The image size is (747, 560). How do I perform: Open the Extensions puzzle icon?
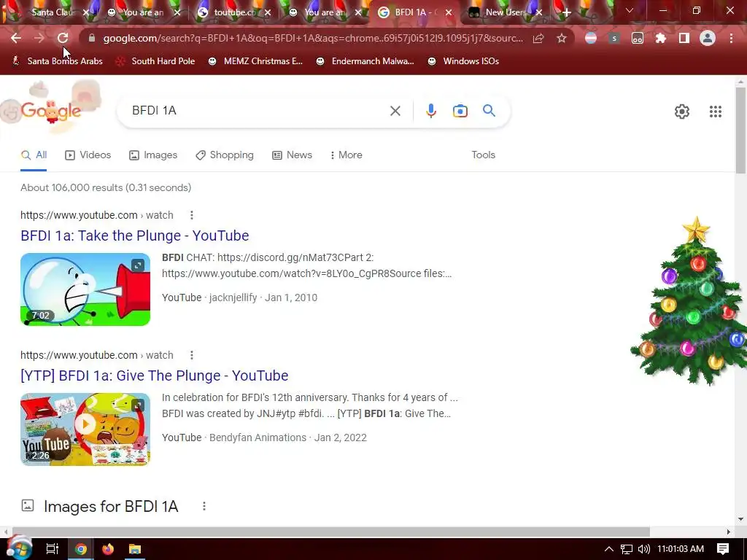click(x=661, y=38)
